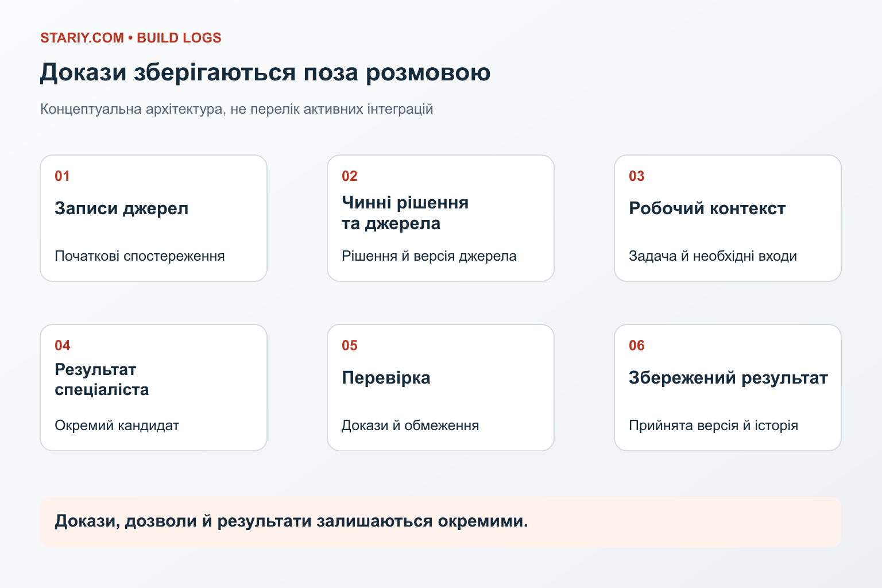Click the number 05 label
The image size is (882, 588).
click(x=349, y=346)
